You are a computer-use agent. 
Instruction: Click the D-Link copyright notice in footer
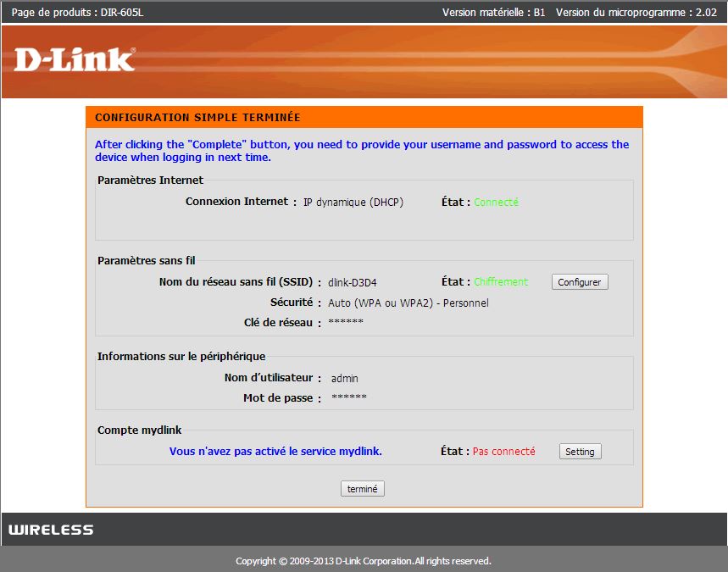363,561
